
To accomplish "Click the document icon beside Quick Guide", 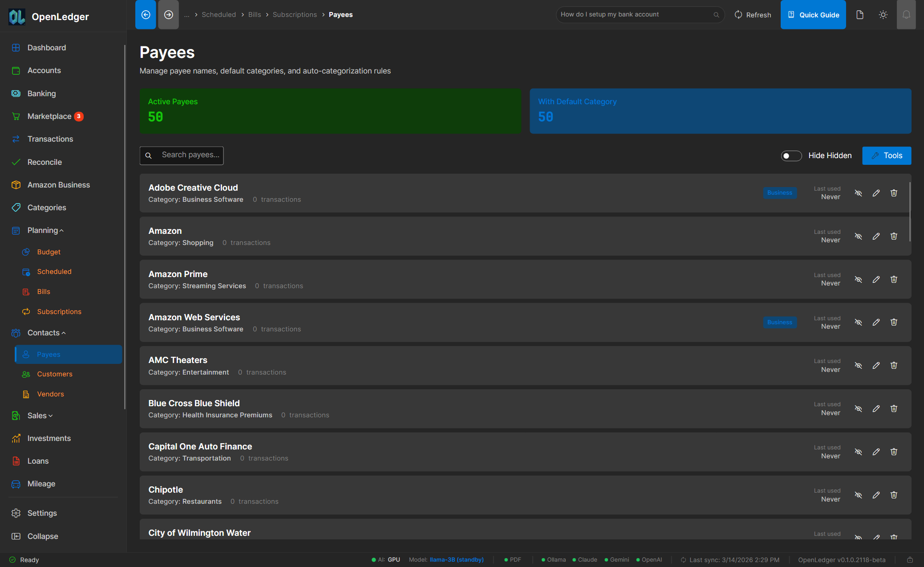I will coord(860,15).
